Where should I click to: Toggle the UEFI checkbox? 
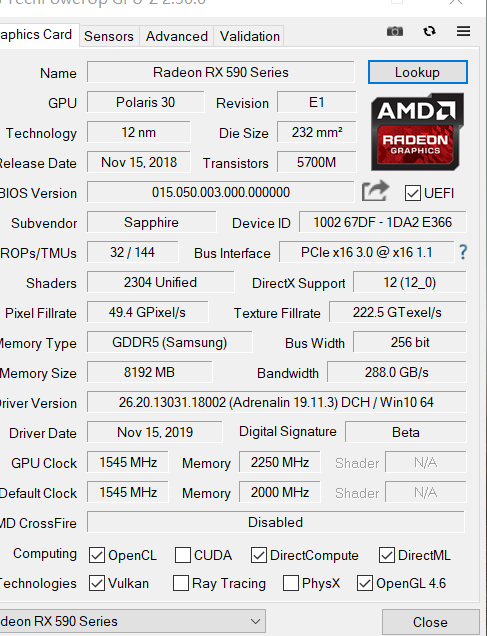pyautogui.click(x=412, y=193)
